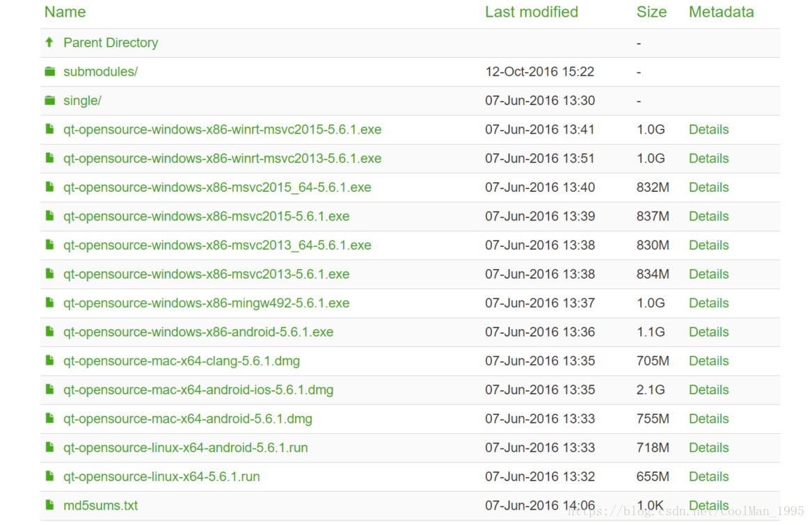Click file icon for mac-x64-clang-5.6.1.dmg
Image resolution: width=812 pixels, height=525 pixels.
(x=49, y=361)
